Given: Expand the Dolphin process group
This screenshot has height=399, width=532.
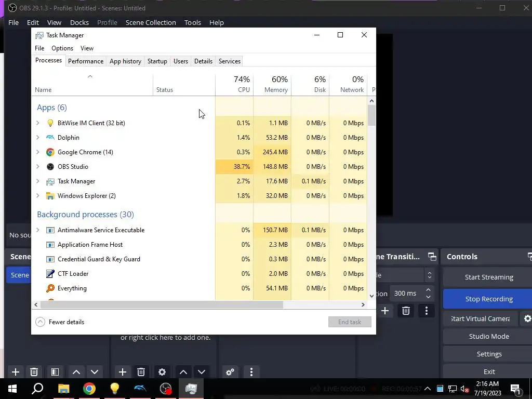Looking at the screenshot, I should point(37,137).
